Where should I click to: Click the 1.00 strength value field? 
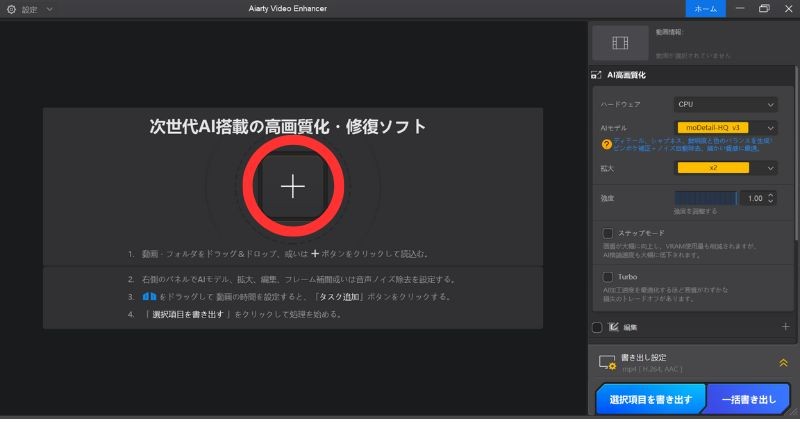click(754, 198)
